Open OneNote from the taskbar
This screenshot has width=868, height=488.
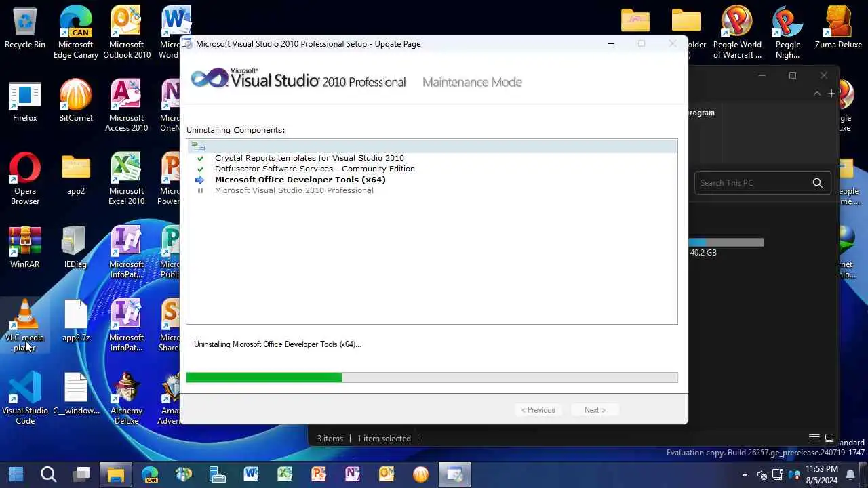tap(353, 474)
